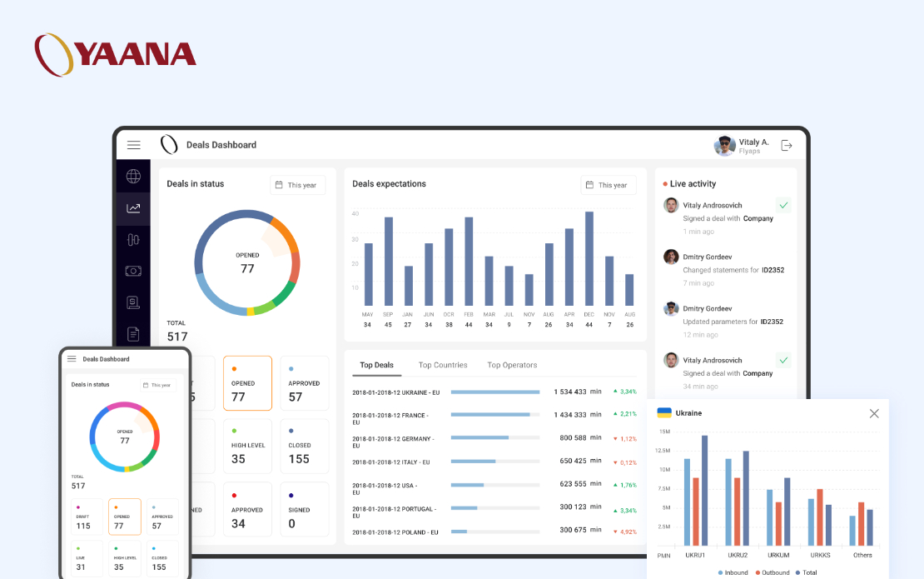Switch to the Top Countries tab
Viewport: 924px width, 579px height.
point(443,365)
